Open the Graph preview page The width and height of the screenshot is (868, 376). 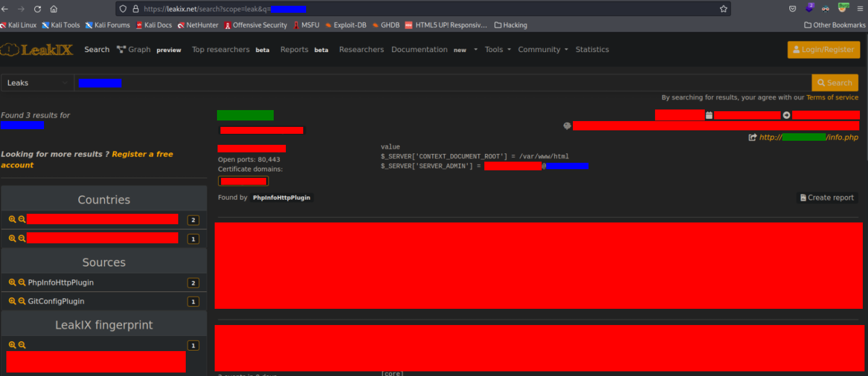click(x=149, y=50)
